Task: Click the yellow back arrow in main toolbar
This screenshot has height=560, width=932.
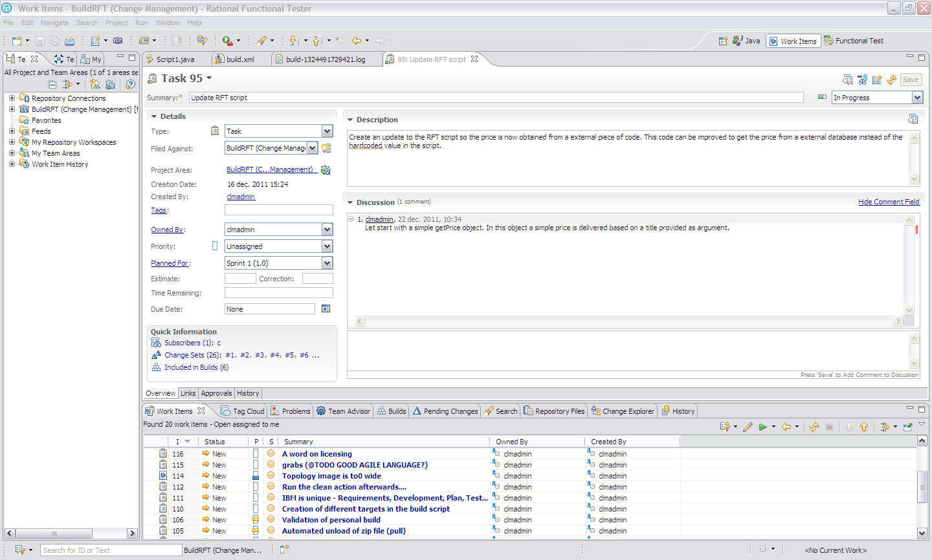Action: pos(357,41)
